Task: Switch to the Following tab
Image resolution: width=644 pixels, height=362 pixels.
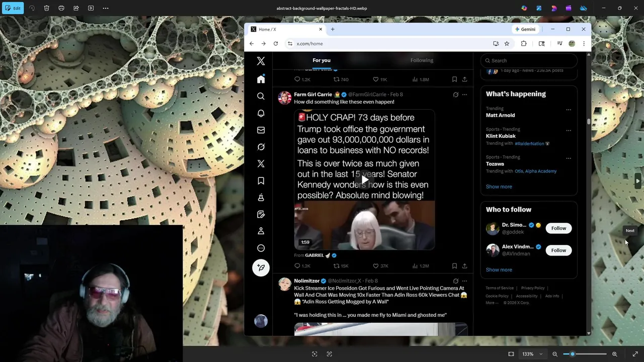Action: 422,60
